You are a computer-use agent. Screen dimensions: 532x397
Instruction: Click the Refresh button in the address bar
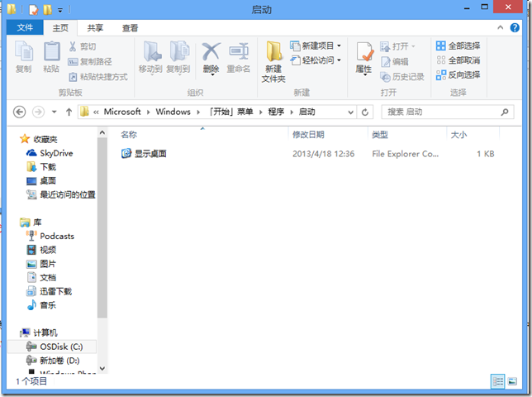365,112
